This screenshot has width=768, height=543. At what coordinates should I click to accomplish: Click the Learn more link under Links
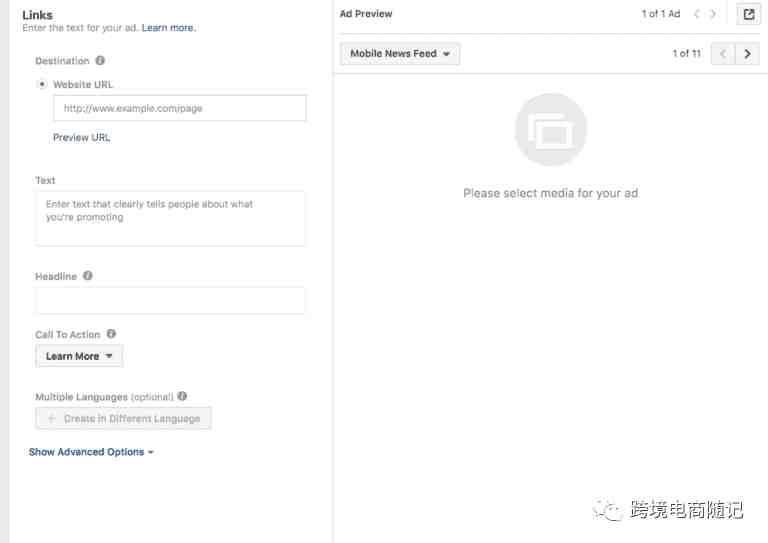pyautogui.click(x=168, y=28)
